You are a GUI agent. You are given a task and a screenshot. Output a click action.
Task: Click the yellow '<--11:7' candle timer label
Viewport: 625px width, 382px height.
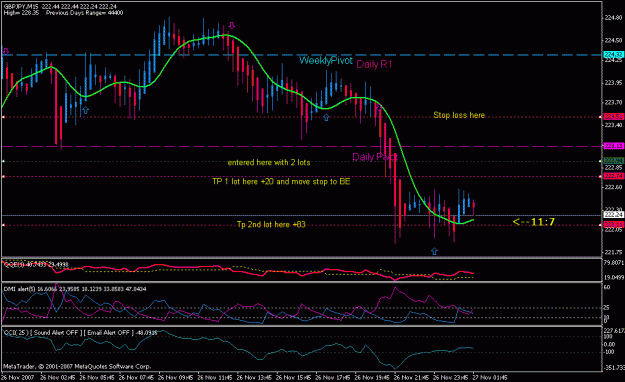click(x=534, y=222)
